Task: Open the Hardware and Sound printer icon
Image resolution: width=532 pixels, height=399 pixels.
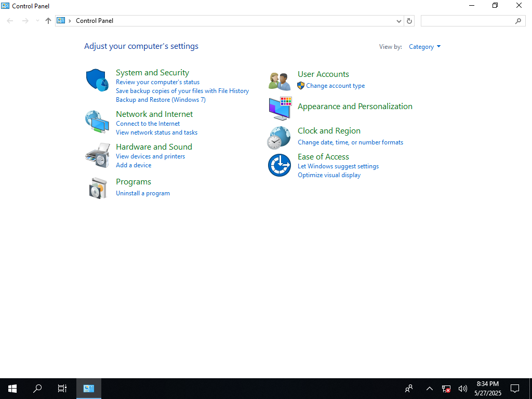Action: tap(98, 155)
